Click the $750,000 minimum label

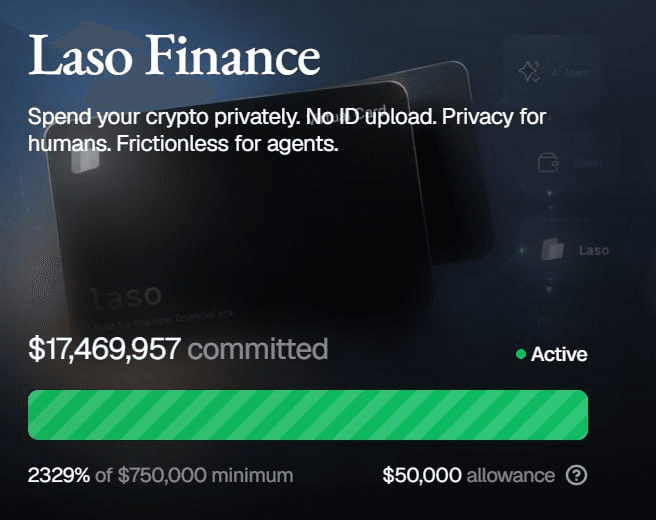205,475
